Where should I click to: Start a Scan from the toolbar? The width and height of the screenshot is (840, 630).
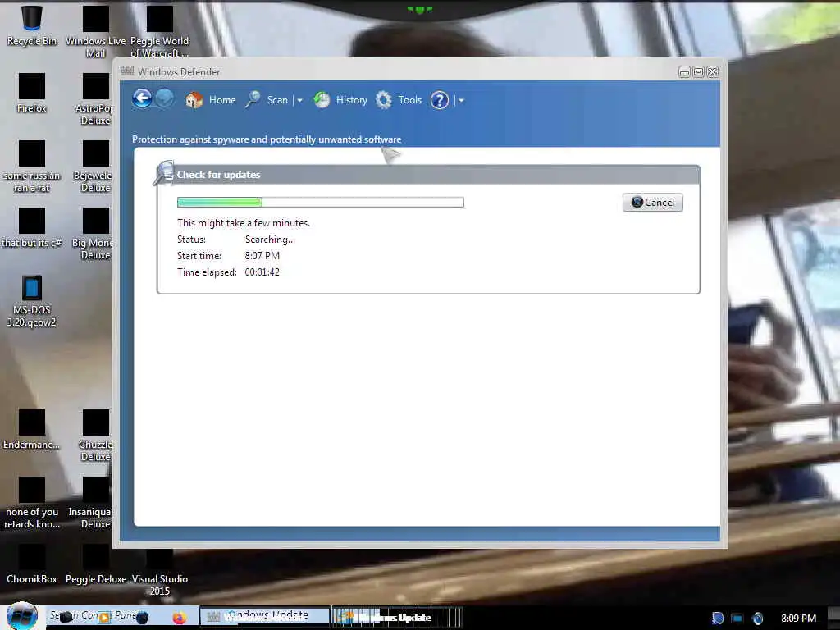click(x=267, y=100)
